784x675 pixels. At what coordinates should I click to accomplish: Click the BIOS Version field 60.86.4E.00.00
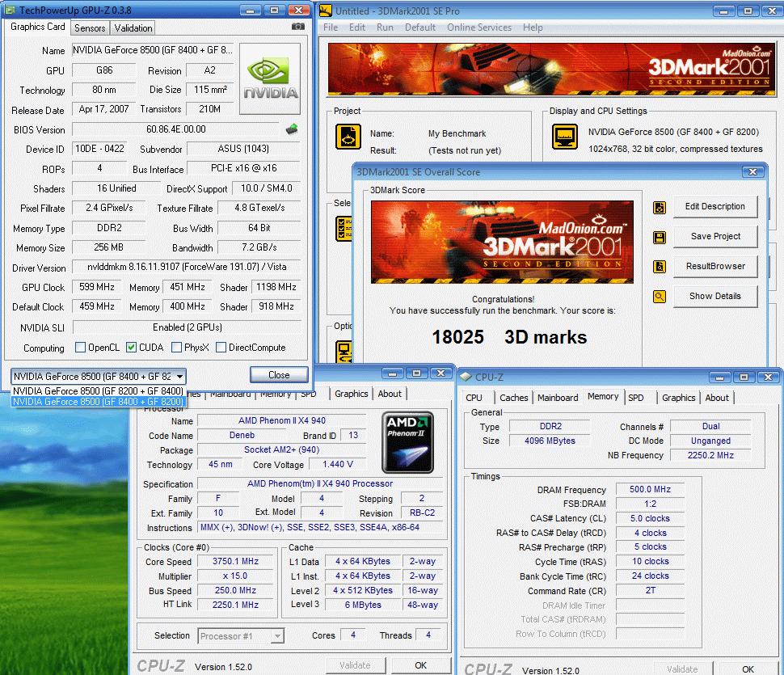coord(176,129)
